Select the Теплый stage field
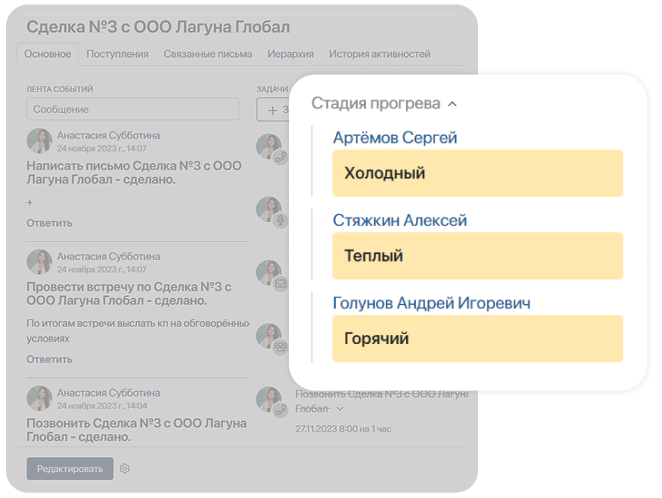The height and width of the screenshot is (498, 662). point(478,256)
